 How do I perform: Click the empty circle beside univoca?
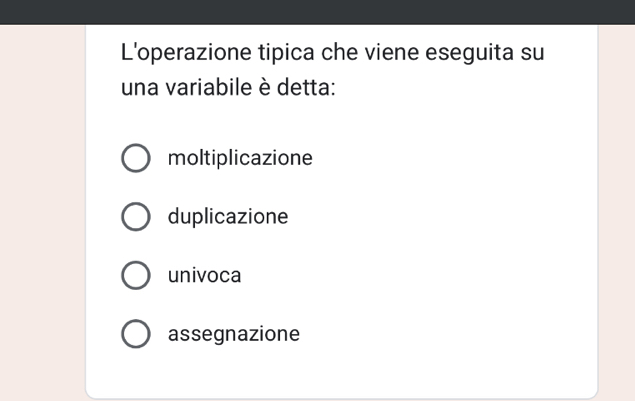136,276
